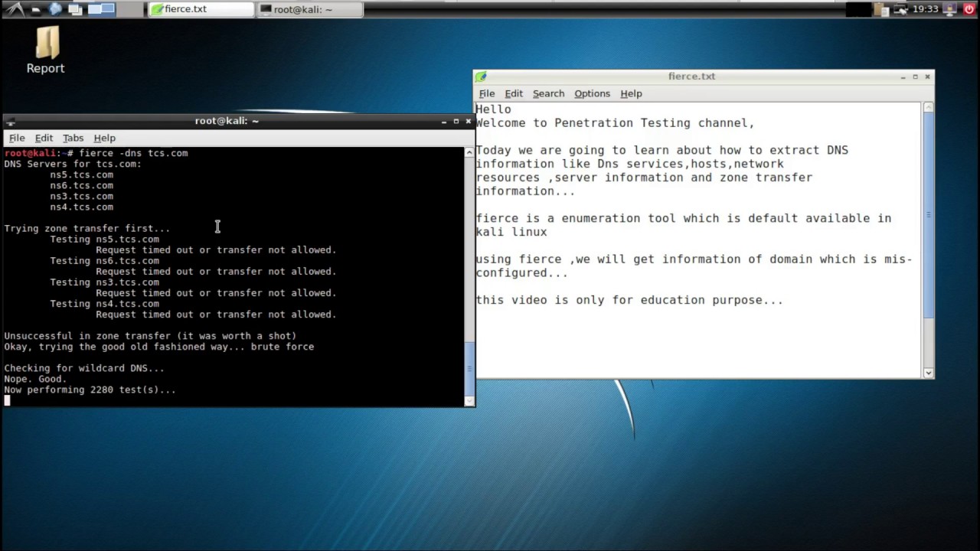Click the CPU usage monitor in the tray
The height and width of the screenshot is (551, 980).
[x=859, y=10]
